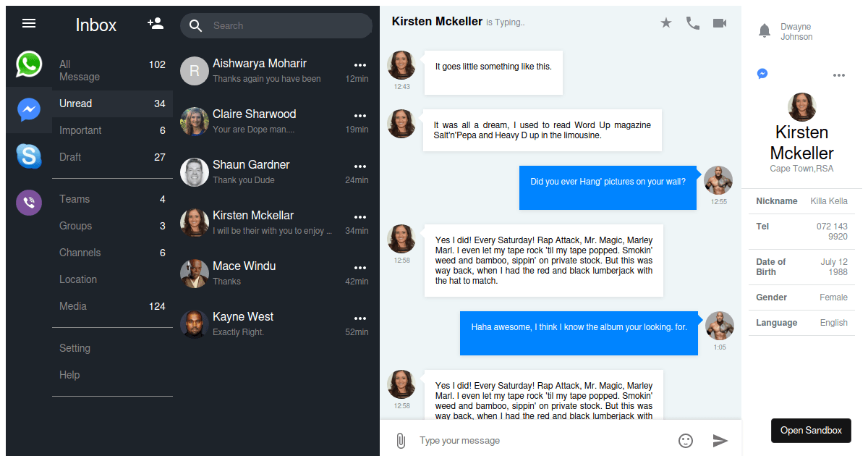Open Aishwarya Moharir conversation
Viewport: 868px width, 456px height.
point(276,71)
